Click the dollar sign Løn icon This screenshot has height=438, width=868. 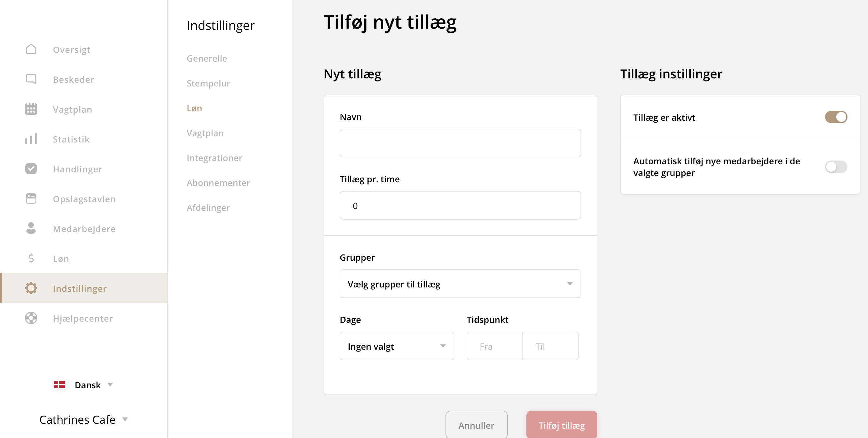(31, 259)
